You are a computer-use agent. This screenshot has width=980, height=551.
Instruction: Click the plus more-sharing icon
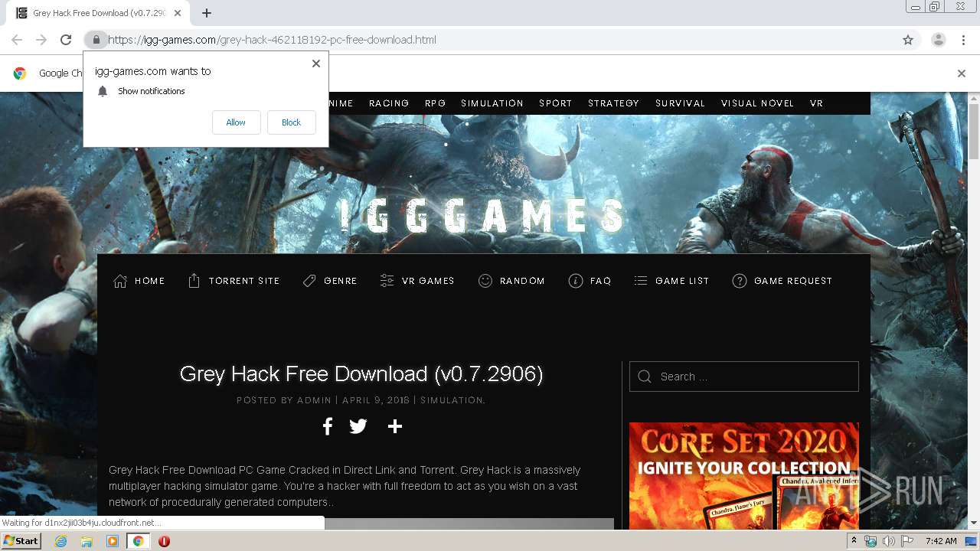395,426
